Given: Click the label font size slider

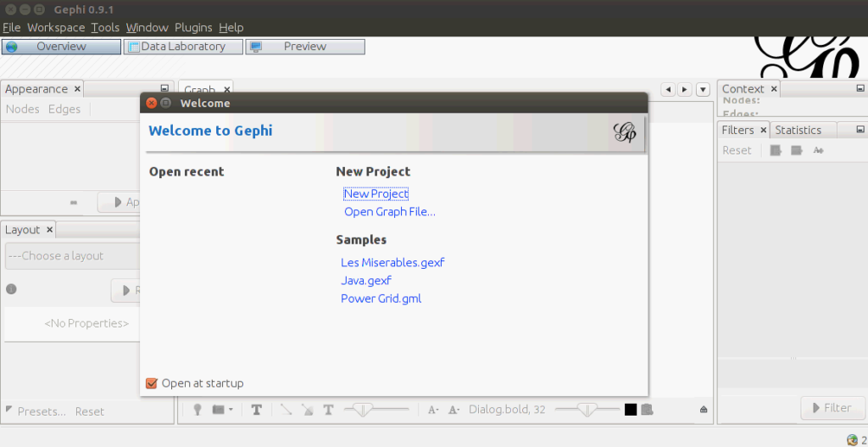Looking at the screenshot, I should (x=587, y=410).
